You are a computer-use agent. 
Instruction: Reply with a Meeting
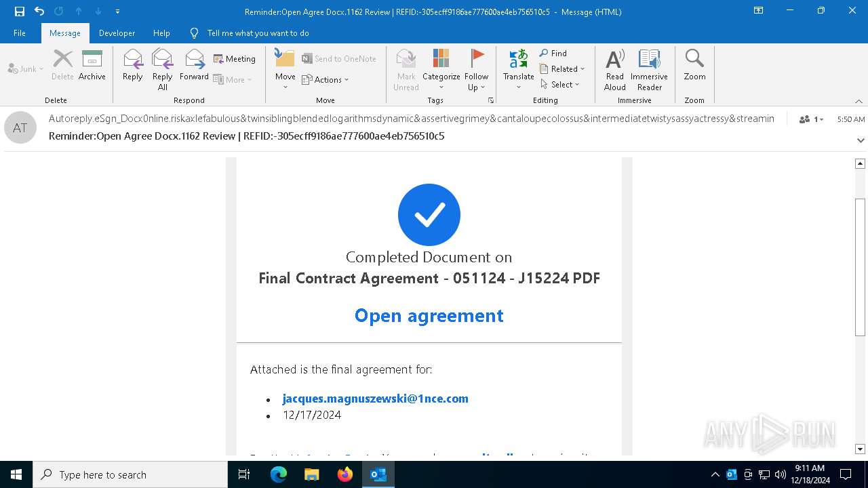pyautogui.click(x=235, y=59)
